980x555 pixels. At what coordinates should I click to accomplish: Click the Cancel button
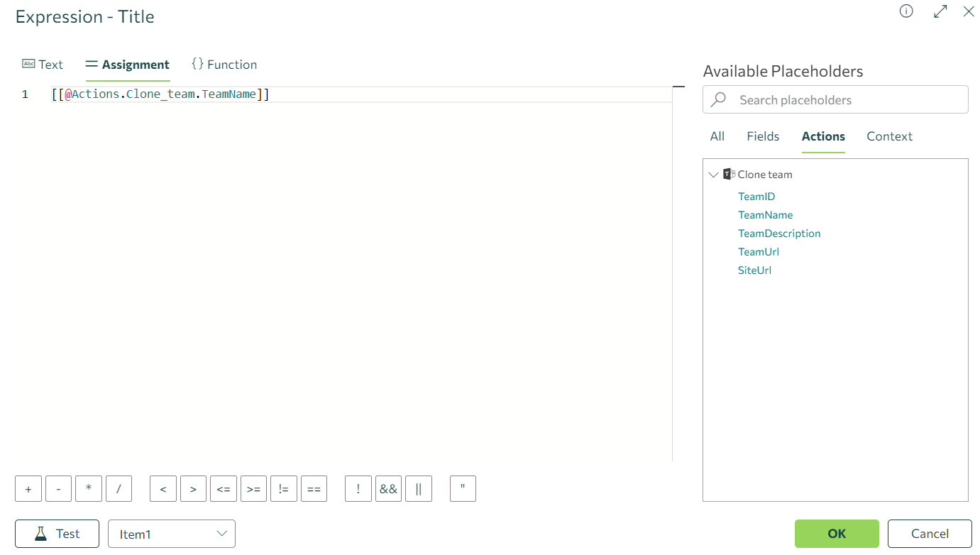(930, 534)
